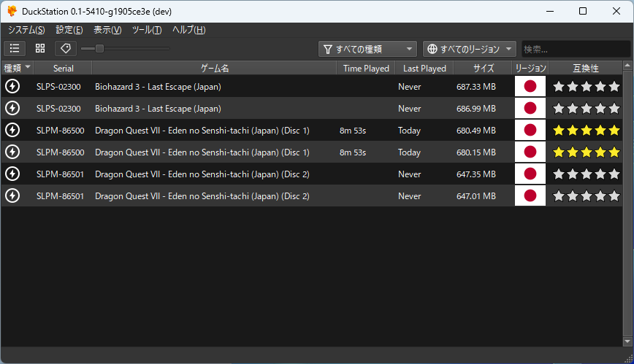Click yellow star rating in 680.49 MB row
The width and height of the screenshot is (634, 364).
point(586,130)
